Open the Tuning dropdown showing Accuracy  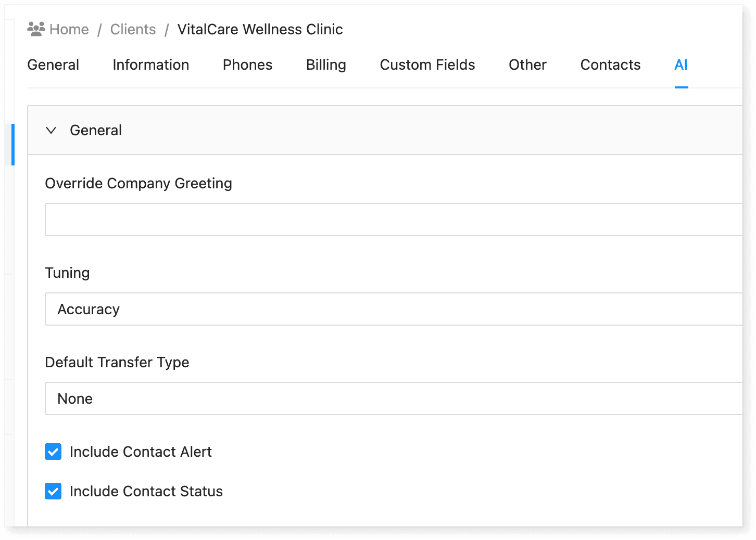click(394, 309)
